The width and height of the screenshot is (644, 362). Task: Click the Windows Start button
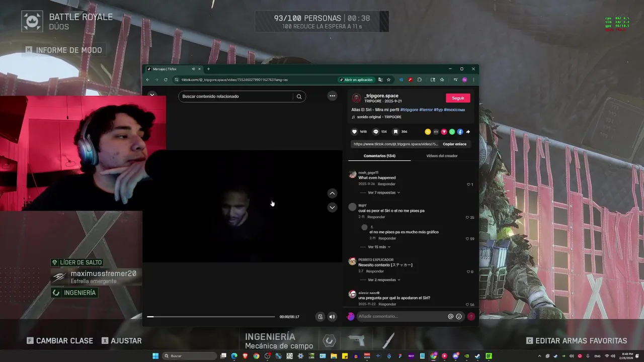pyautogui.click(x=155, y=356)
